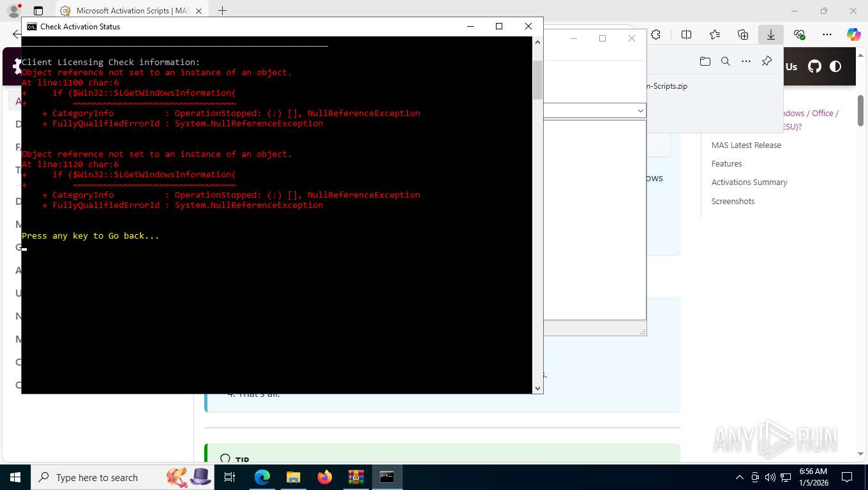Screen dimensions: 868x490
Task: Switch to Microsoft Edge on taskbar
Action: pyautogui.click(x=262, y=477)
